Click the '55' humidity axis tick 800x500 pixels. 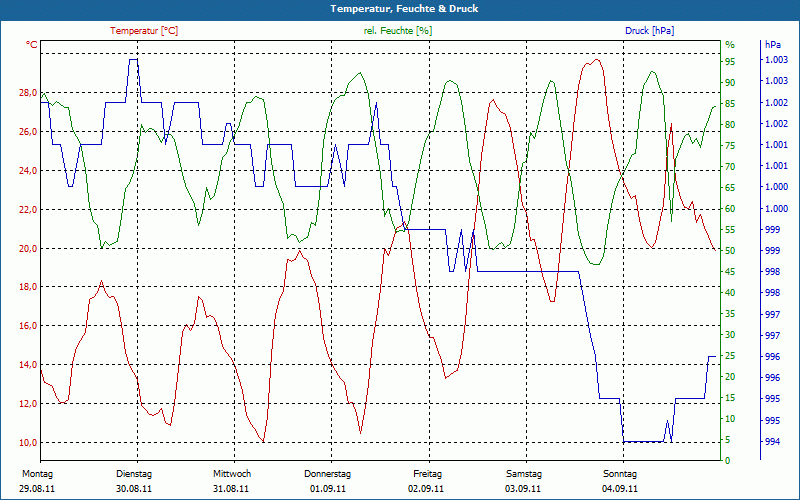[x=730, y=230]
